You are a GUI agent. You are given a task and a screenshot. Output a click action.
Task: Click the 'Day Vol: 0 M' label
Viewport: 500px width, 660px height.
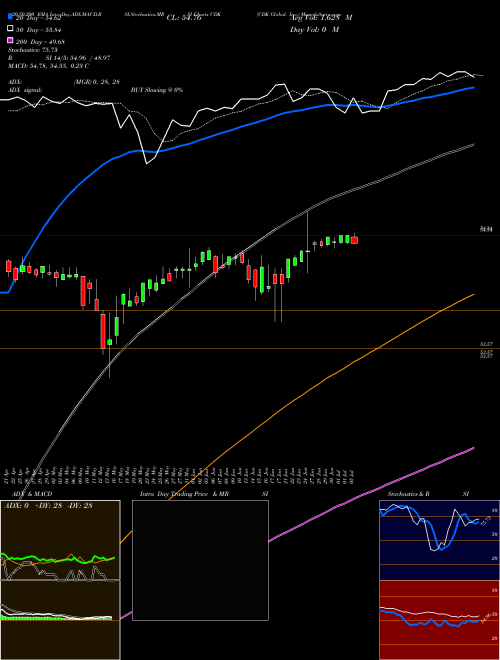click(x=314, y=29)
